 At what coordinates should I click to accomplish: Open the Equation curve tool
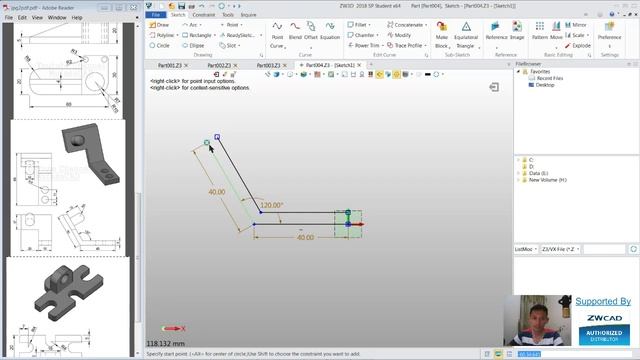coord(330,31)
